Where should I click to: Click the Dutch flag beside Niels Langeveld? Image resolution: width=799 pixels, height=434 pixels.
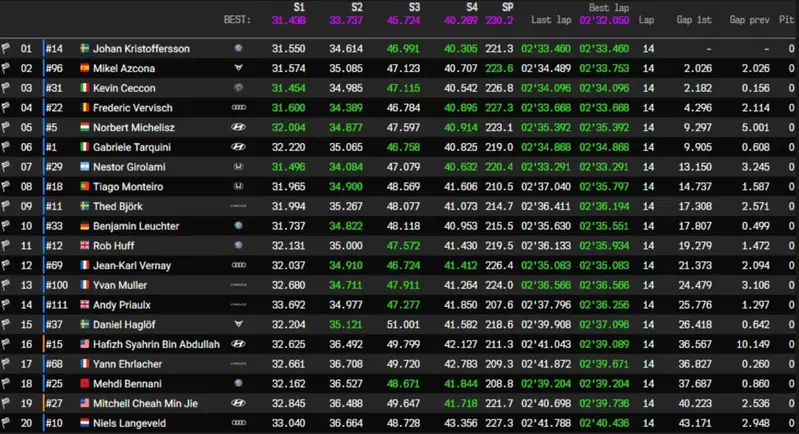[85, 423]
